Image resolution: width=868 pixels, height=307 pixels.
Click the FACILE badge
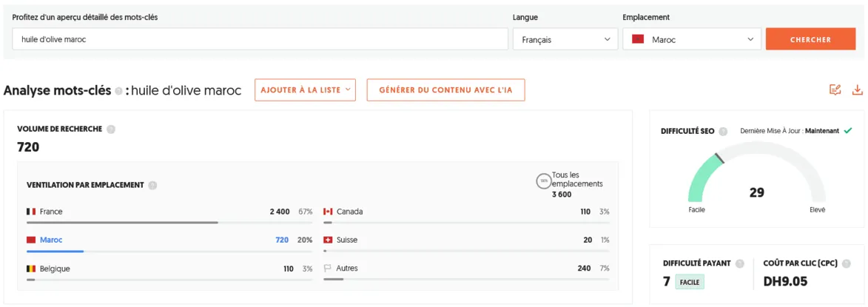tap(690, 282)
